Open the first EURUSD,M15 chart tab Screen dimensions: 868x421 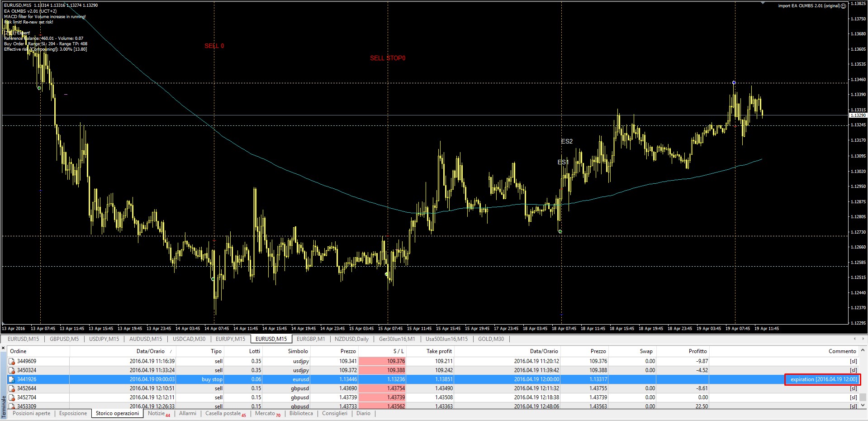23,339
